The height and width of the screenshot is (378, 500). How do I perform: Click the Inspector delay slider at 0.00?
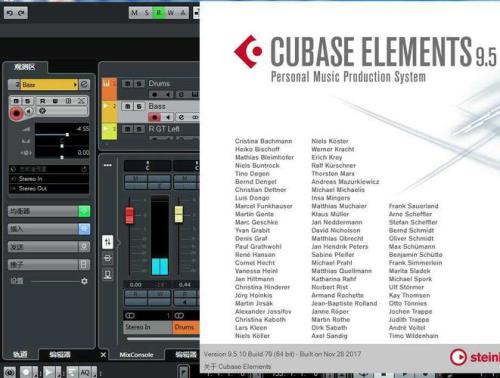coord(62,157)
